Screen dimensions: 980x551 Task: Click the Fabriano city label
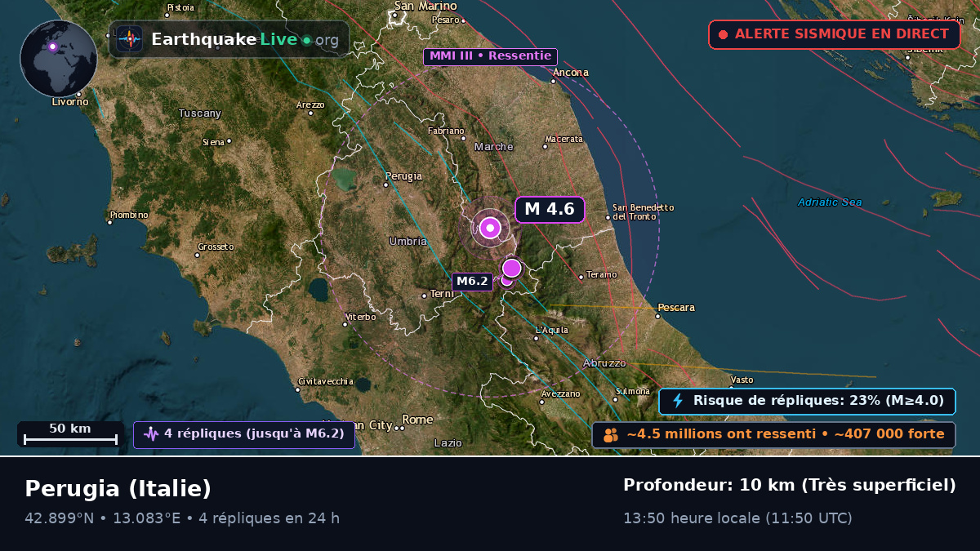[x=446, y=131]
